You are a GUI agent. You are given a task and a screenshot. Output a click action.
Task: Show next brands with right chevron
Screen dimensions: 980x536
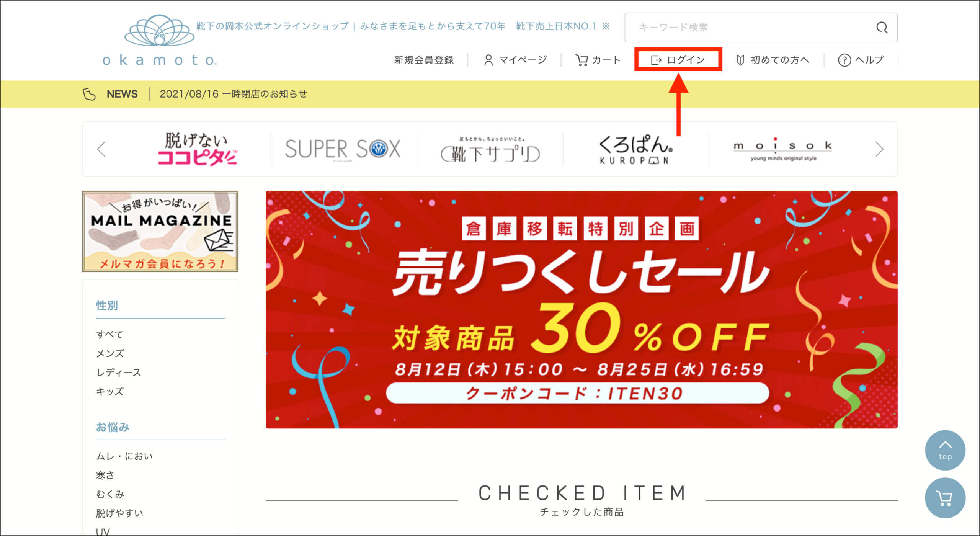[879, 149]
